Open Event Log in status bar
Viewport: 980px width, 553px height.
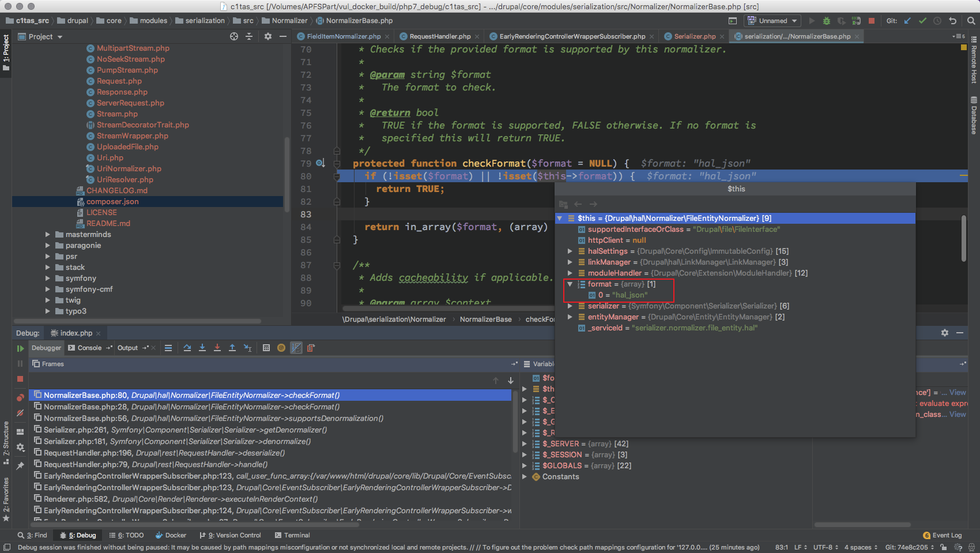(943, 535)
